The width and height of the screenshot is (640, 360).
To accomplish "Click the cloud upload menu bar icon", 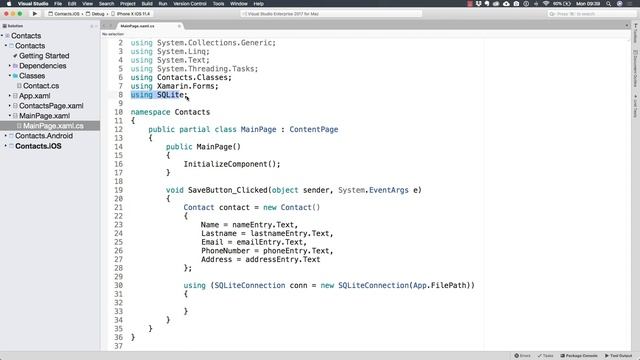I will pos(506,4).
